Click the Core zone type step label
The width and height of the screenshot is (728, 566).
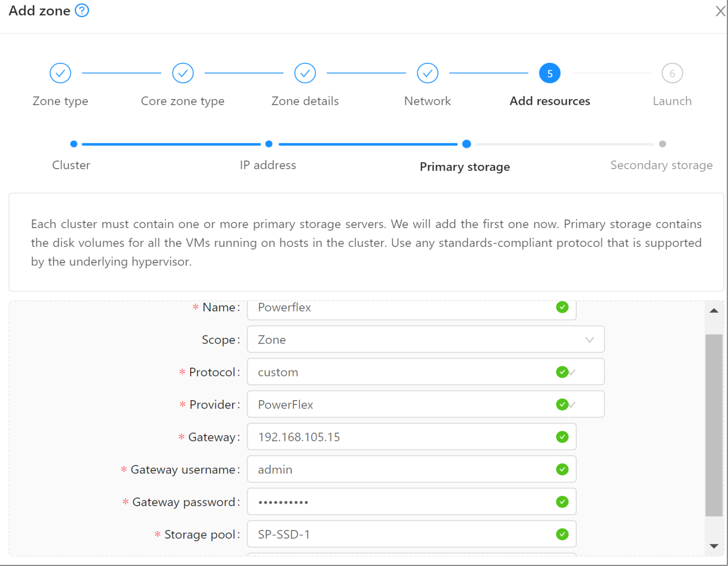[x=183, y=101]
